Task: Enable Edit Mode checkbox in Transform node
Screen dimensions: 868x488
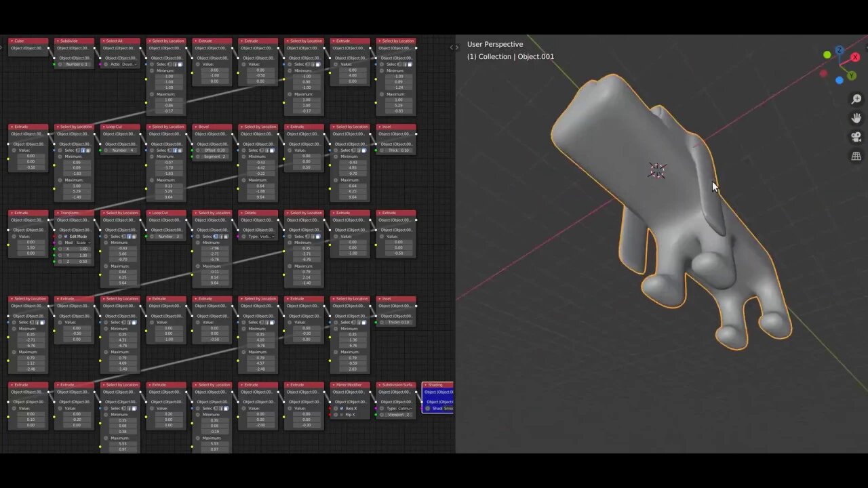Action: click(x=66, y=237)
